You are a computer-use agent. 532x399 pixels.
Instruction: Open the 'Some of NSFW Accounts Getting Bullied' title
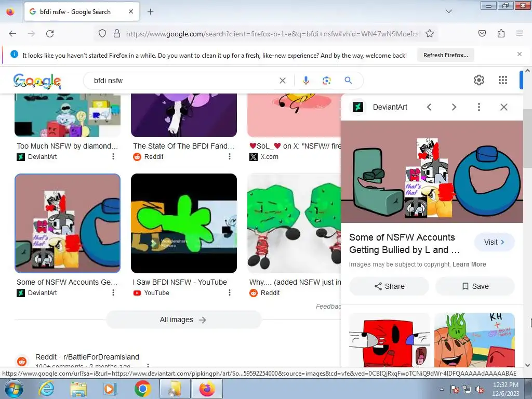click(404, 244)
